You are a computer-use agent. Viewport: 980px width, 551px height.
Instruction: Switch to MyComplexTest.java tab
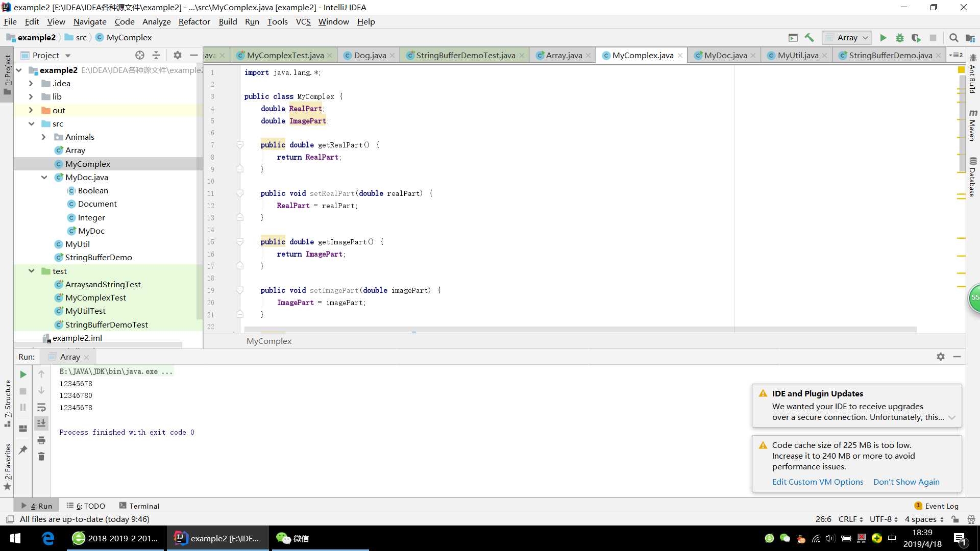pos(285,56)
